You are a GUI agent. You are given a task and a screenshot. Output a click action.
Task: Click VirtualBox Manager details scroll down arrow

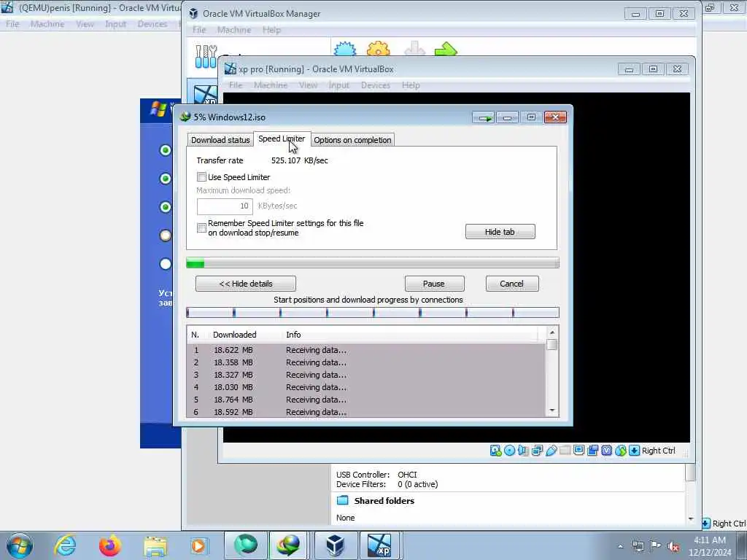click(691, 518)
